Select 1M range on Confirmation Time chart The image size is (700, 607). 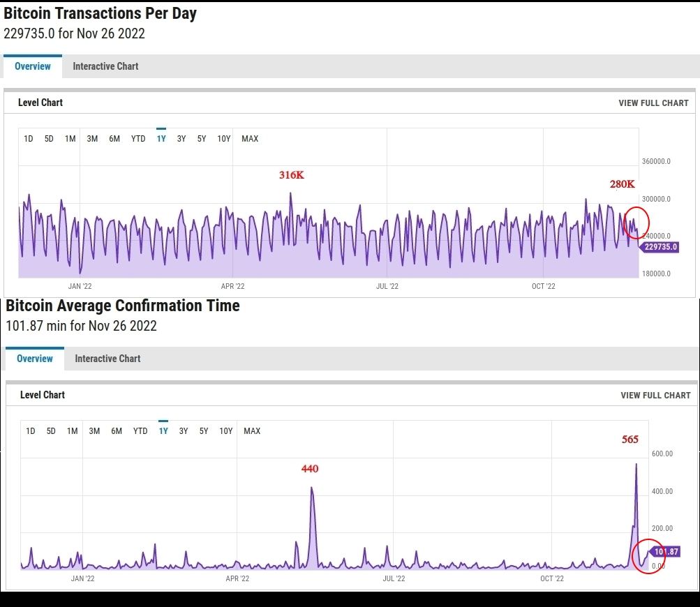click(73, 431)
